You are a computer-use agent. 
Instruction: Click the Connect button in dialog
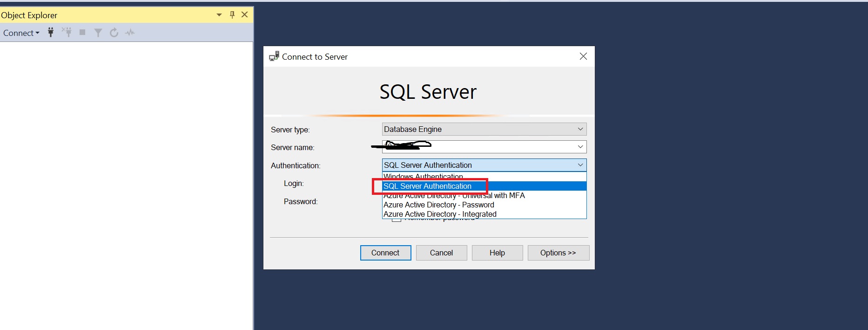point(385,253)
